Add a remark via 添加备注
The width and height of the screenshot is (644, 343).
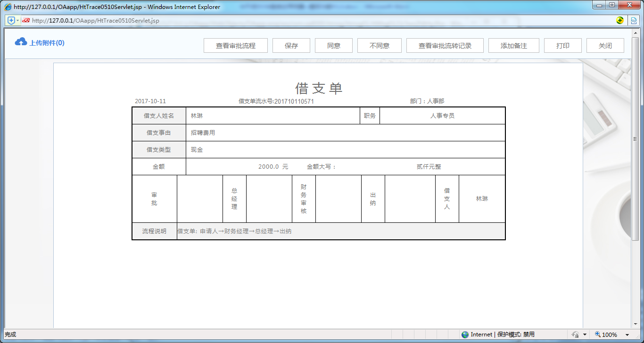pyautogui.click(x=514, y=45)
